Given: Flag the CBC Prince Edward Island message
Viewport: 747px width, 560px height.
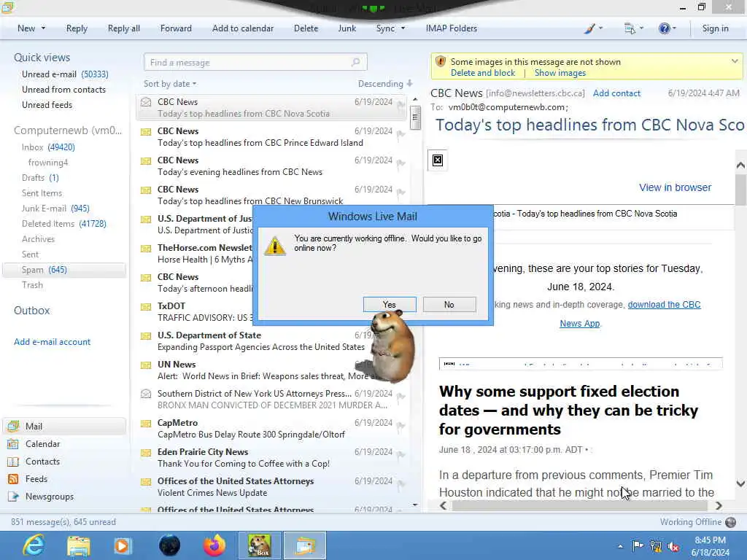Looking at the screenshot, I should click(401, 134).
